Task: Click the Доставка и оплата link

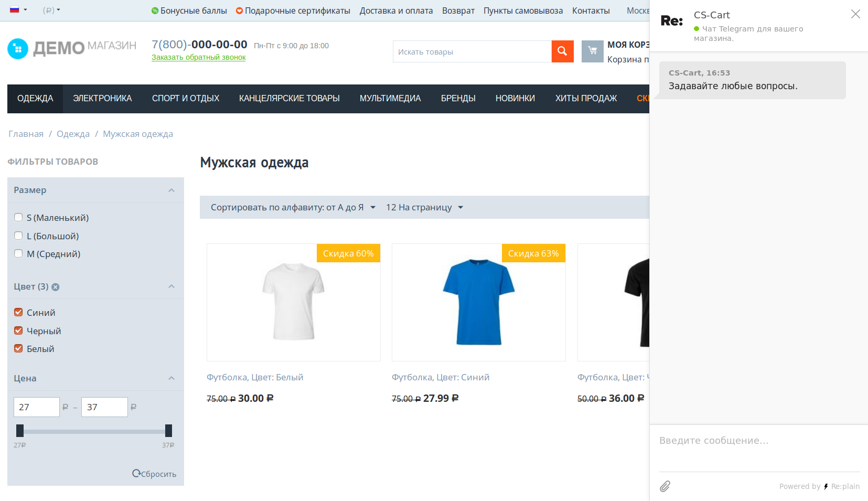Action: pyautogui.click(x=396, y=10)
